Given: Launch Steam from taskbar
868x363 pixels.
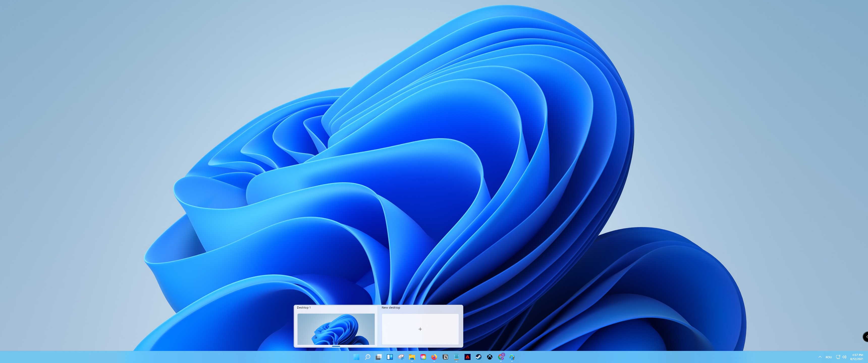Looking at the screenshot, I should click(x=478, y=357).
